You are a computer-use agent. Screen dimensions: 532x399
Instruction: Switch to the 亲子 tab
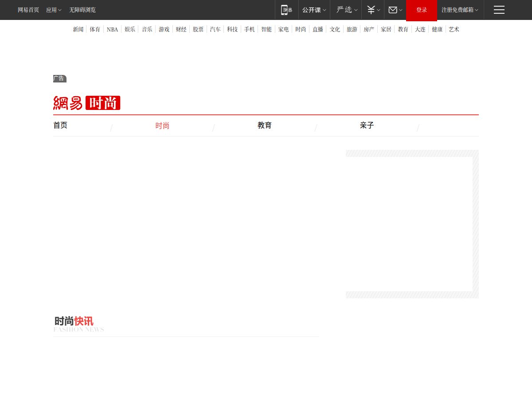[x=367, y=125]
